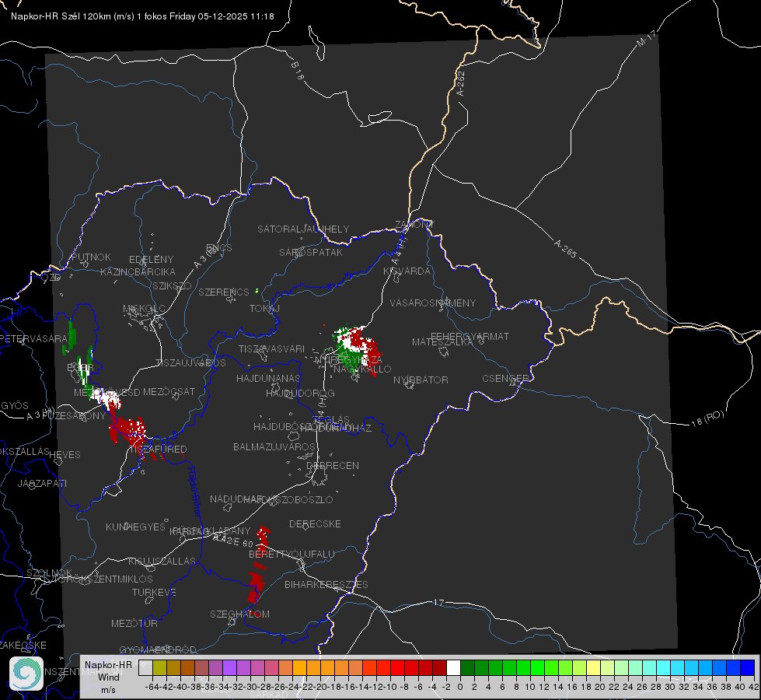This screenshot has height=700, width=761.
Task: Click the SZERENCS label
Action: 224,292
